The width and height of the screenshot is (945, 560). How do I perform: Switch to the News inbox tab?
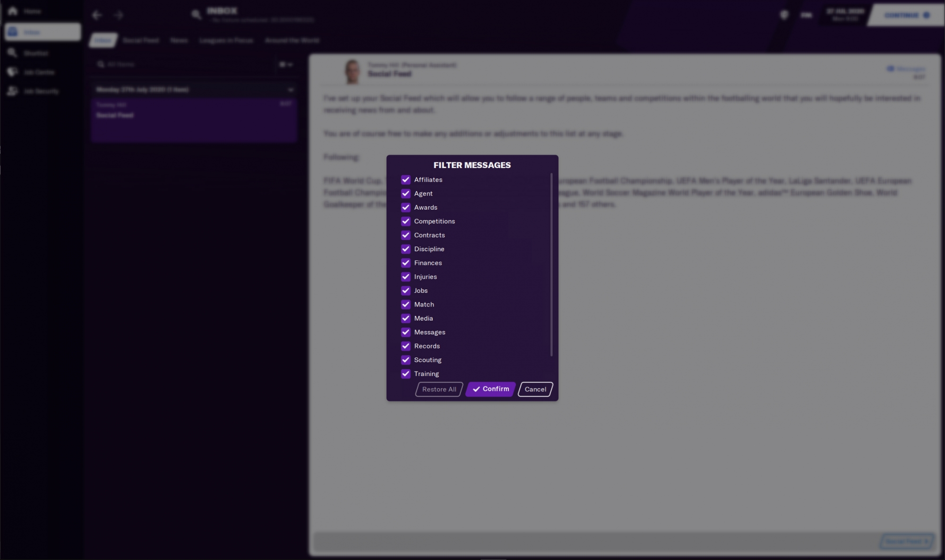tap(179, 40)
